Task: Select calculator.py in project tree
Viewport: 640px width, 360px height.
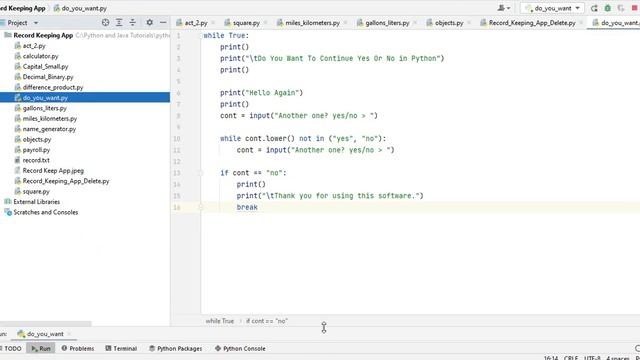Action: click(40, 56)
